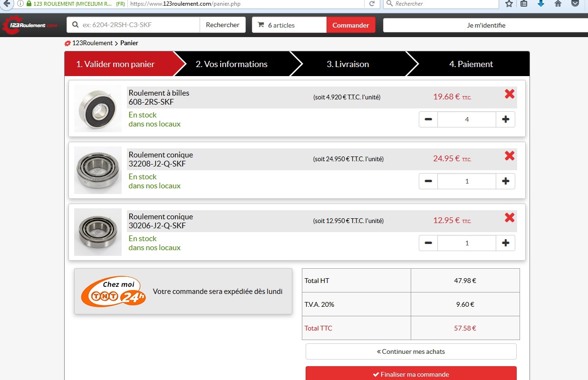Click T.V.A. 20% value 9.60 €
The width and height of the screenshot is (588, 380).
coord(465,304)
